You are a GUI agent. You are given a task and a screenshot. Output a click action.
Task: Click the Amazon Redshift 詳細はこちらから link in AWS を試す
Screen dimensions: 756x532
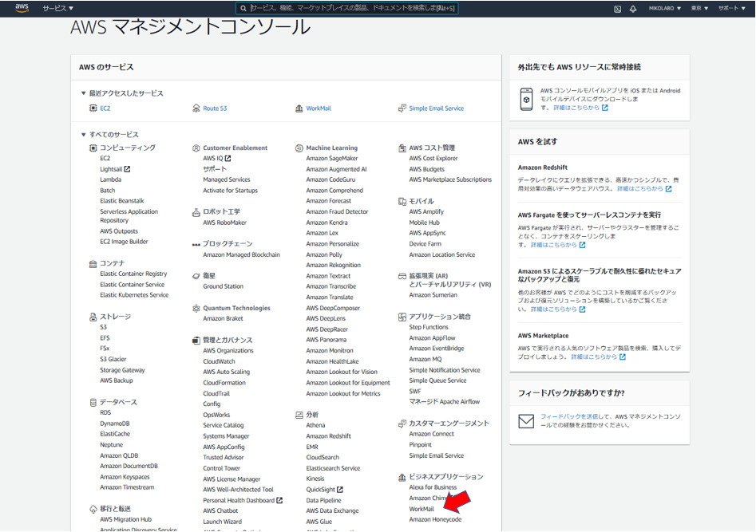644,189
